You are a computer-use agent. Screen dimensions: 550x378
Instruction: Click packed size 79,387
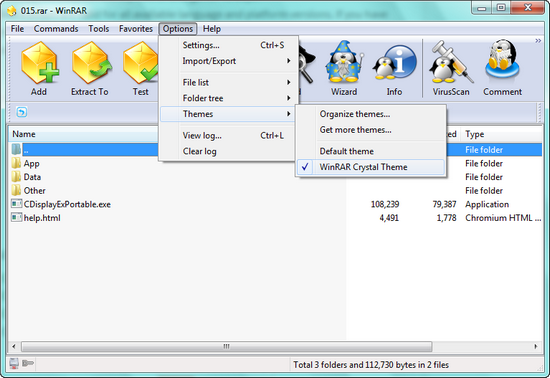pos(444,204)
